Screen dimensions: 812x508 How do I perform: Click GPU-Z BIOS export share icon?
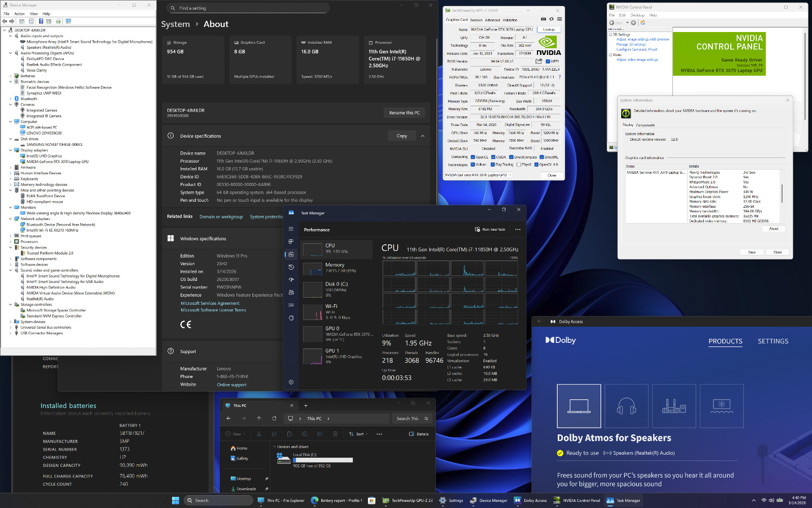coord(538,61)
